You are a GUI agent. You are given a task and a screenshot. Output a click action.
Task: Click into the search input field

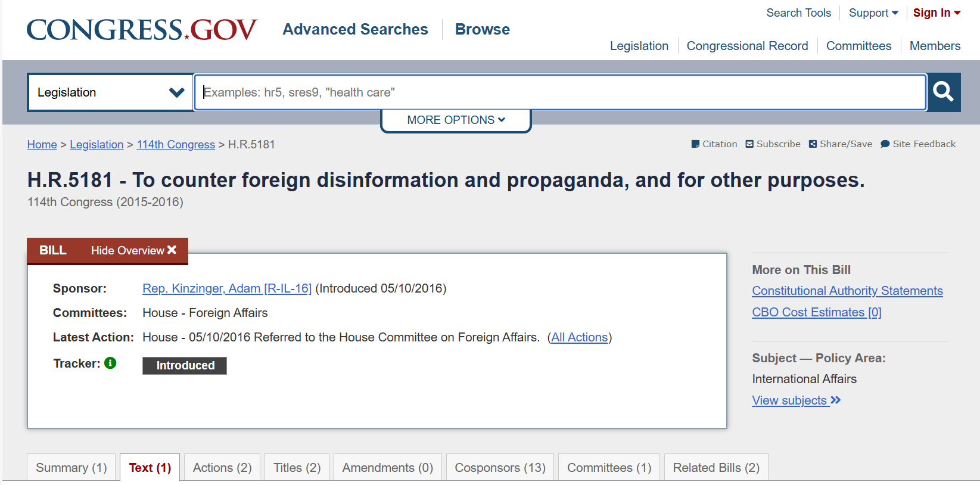560,92
